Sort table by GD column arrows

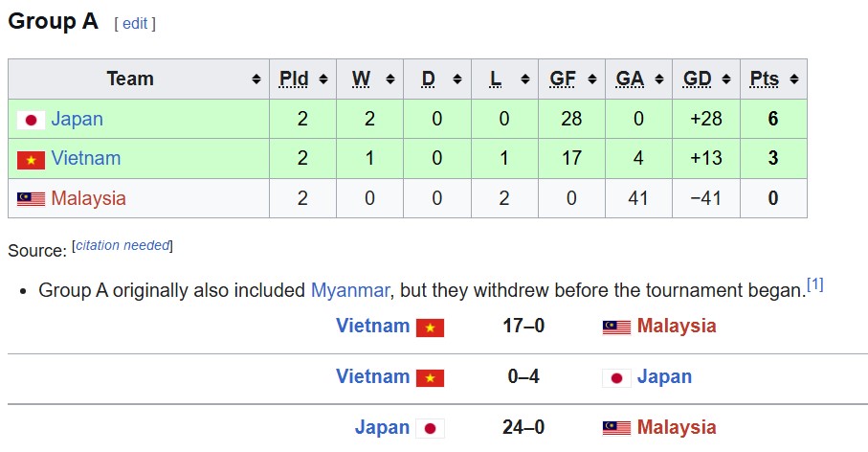726,79
